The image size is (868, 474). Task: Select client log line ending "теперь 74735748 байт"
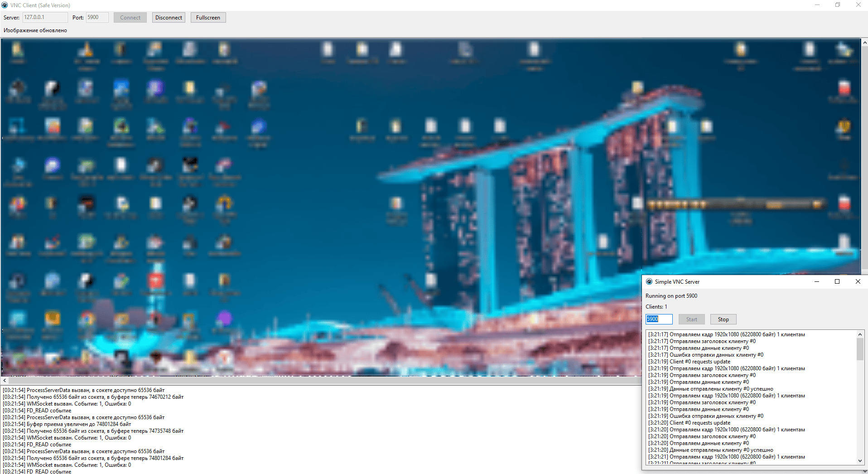click(93, 431)
